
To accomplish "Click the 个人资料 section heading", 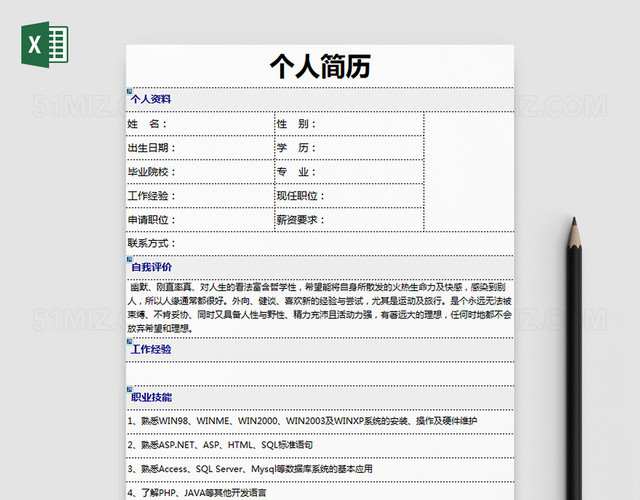I will [x=151, y=99].
